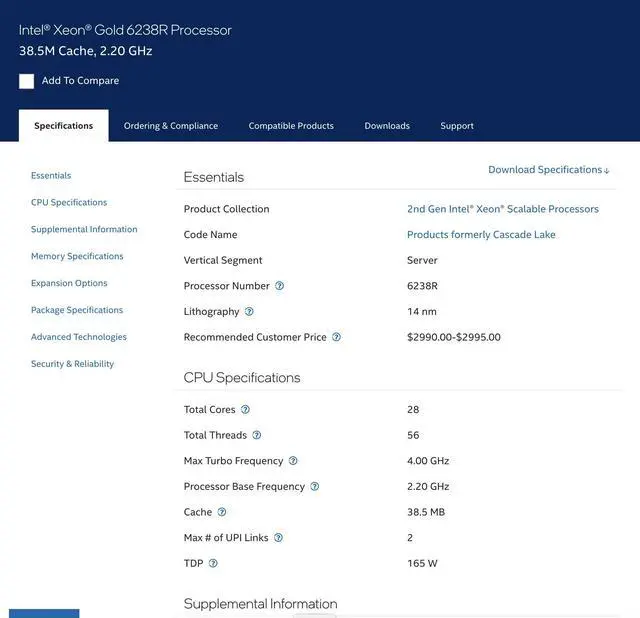Check the Add To Compare checkbox
640x618 pixels.
click(x=27, y=81)
